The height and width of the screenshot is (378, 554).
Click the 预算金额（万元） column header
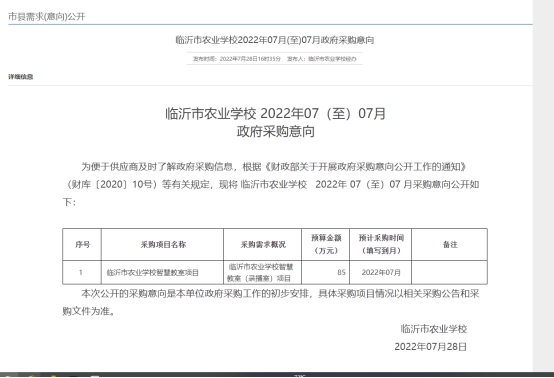click(326, 244)
